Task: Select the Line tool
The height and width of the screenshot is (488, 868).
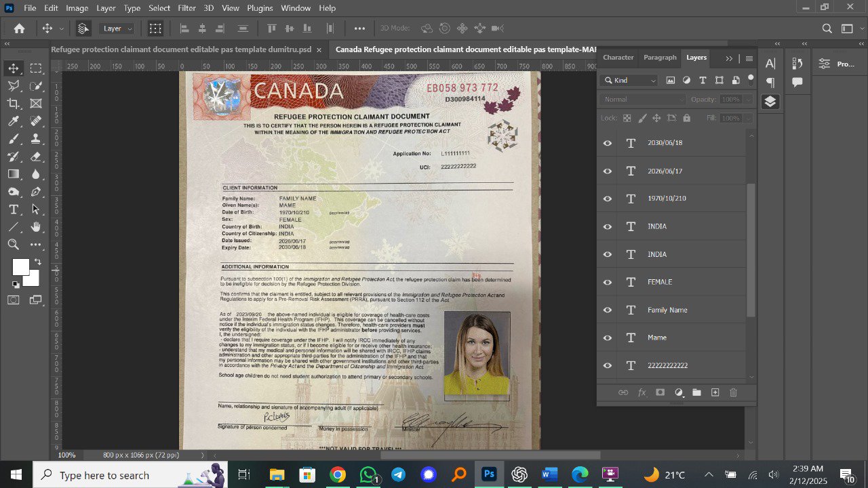Action: point(14,227)
